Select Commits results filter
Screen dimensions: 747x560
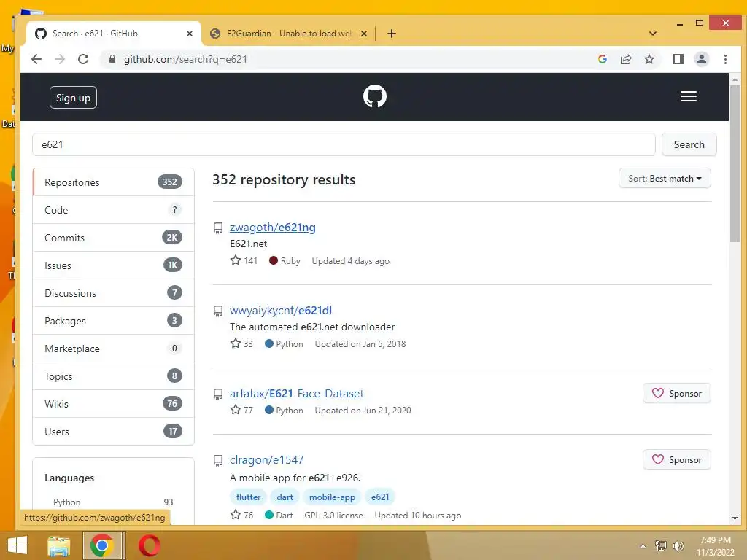click(x=113, y=237)
